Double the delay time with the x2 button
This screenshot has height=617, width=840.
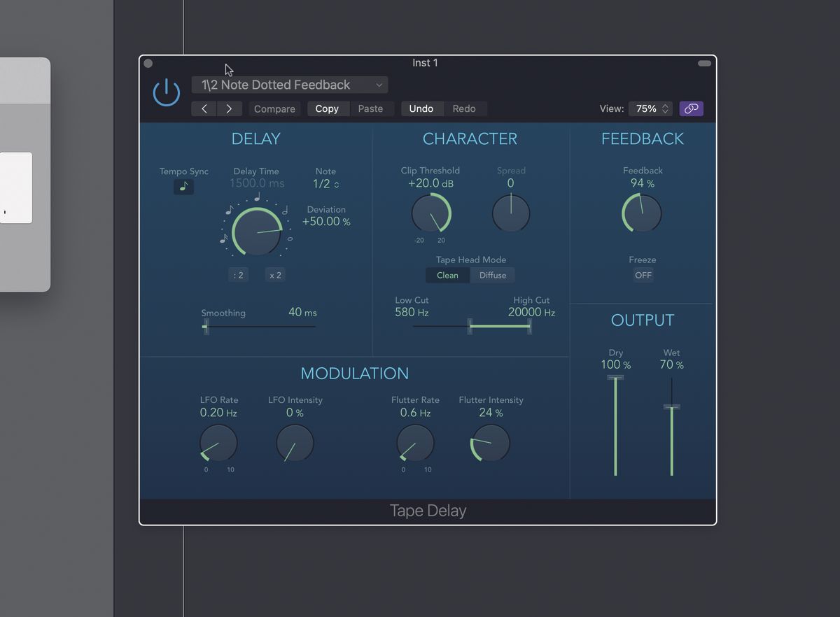click(275, 275)
